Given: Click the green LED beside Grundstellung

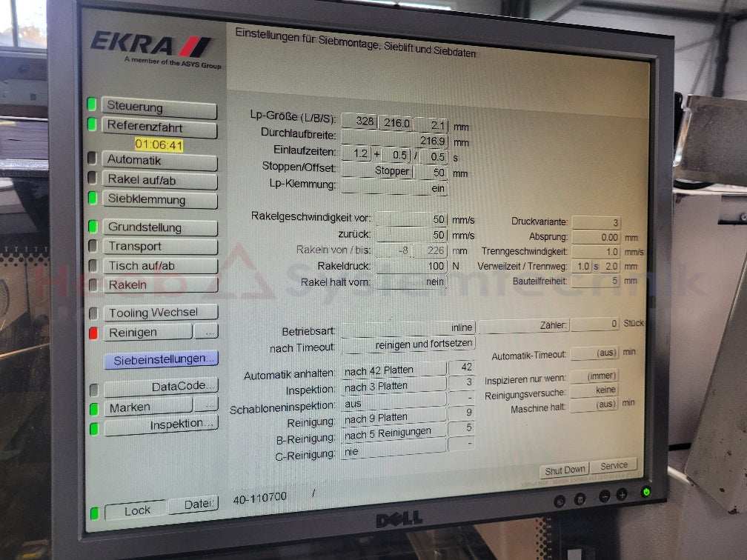Looking at the screenshot, I should coord(93,227).
